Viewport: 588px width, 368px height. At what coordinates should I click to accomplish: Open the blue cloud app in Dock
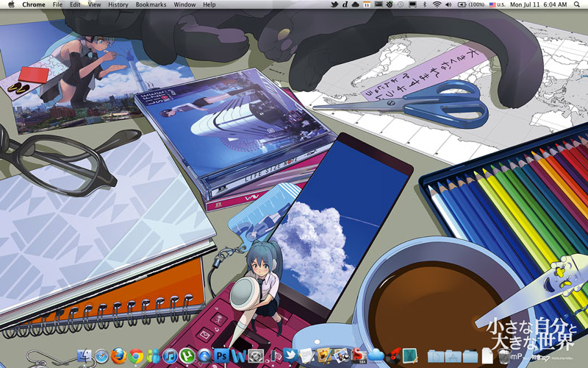click(376, 356)
